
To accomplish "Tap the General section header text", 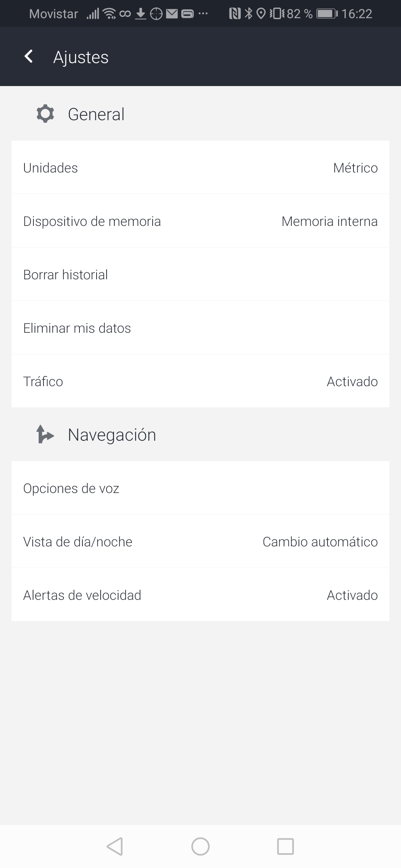I will pos(96,114).
